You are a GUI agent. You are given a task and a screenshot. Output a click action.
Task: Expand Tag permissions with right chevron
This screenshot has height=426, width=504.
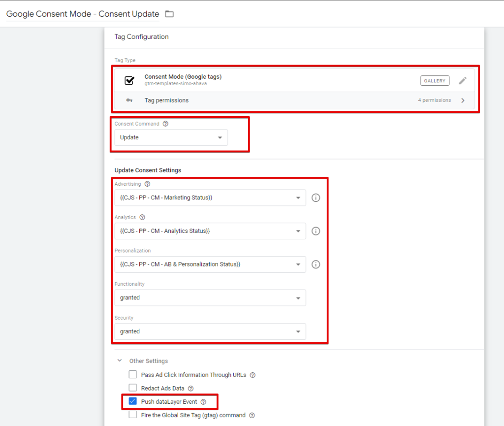(463, 100)
